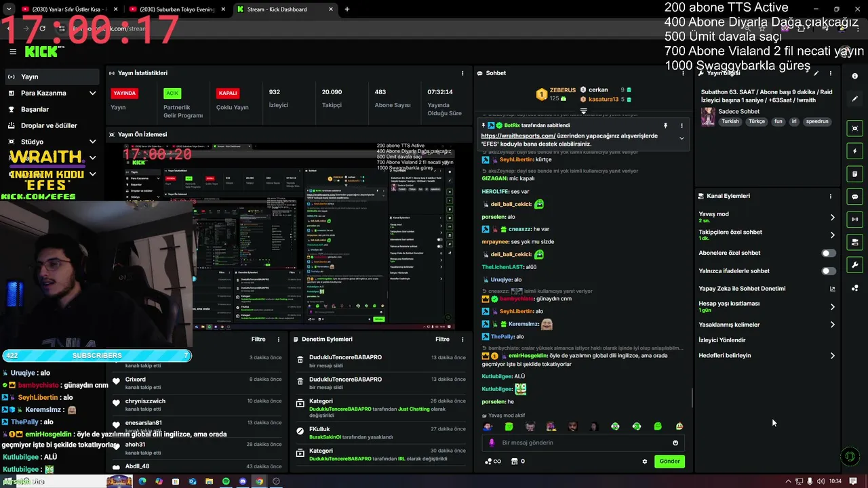The width and height of the screenshot is (868, 488).
Task: Click the FKulluk ban entry in moderation log
Action: tap(382, 432)
